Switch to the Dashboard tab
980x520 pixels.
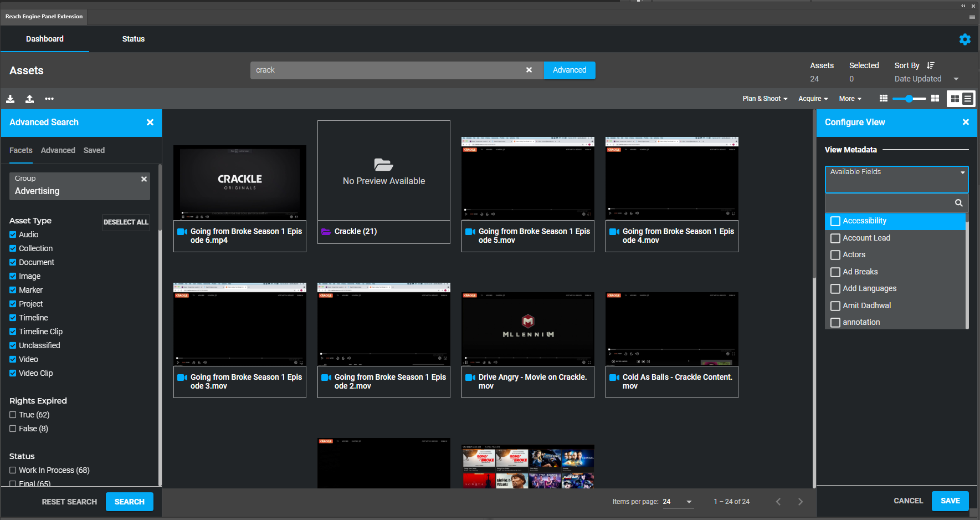(x=45, y=39)
